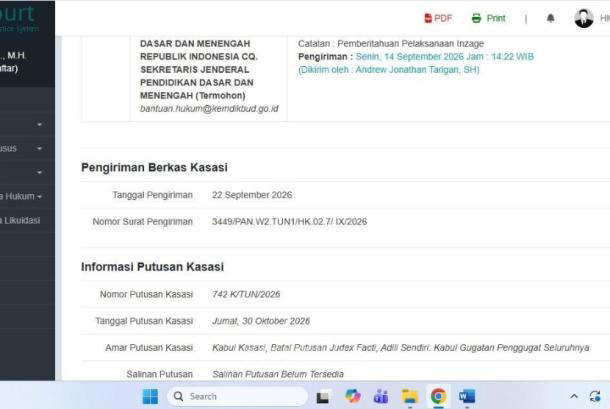
Task: Open Microsoft Word from the taskbar
Action: [x=467, y=396]
